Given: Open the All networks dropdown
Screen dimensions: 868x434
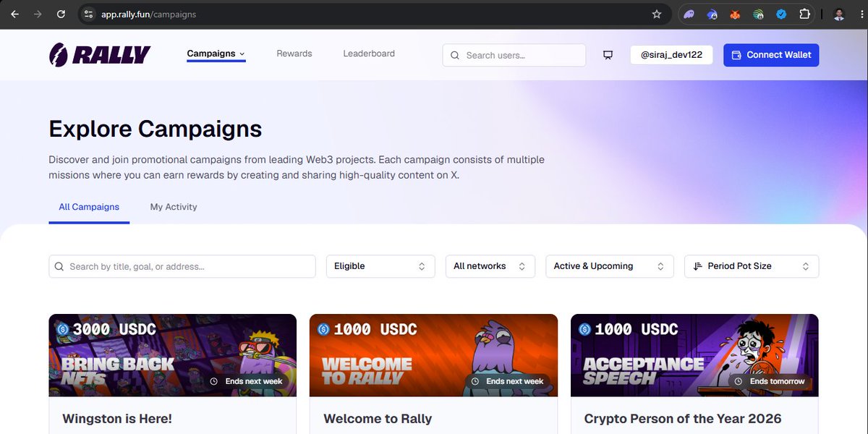Looking at the screenshot, I should pos(490,266).
